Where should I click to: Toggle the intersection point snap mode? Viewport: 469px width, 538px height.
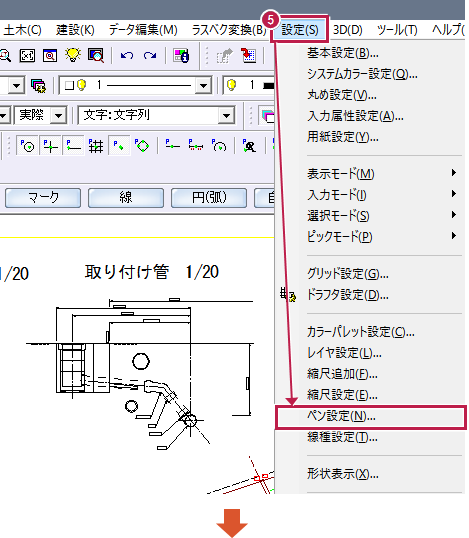50,146
